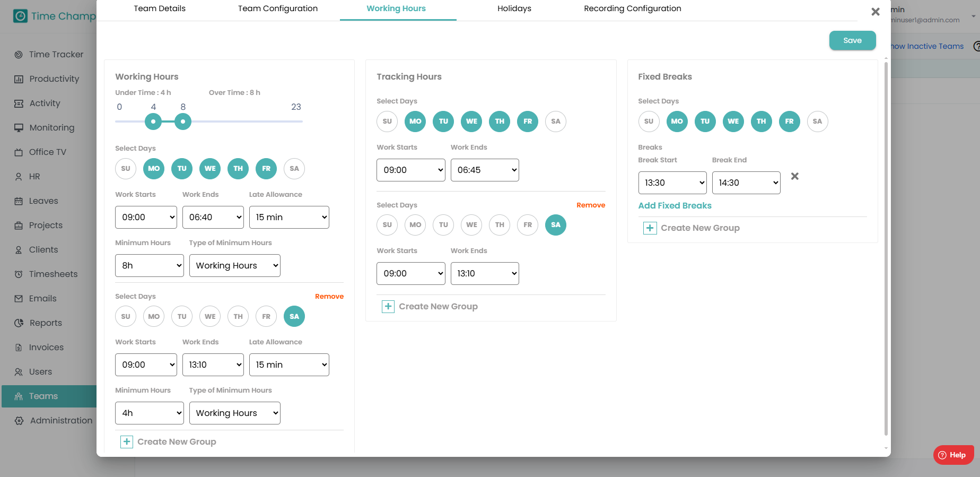Toggle SU day in Working Hours first group
Screen dimensions: 980x477
pos(126,169)
